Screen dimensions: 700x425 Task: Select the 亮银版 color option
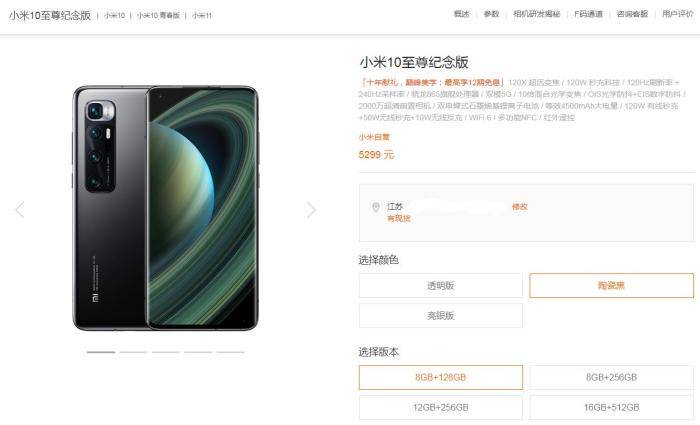click(441, 316)
